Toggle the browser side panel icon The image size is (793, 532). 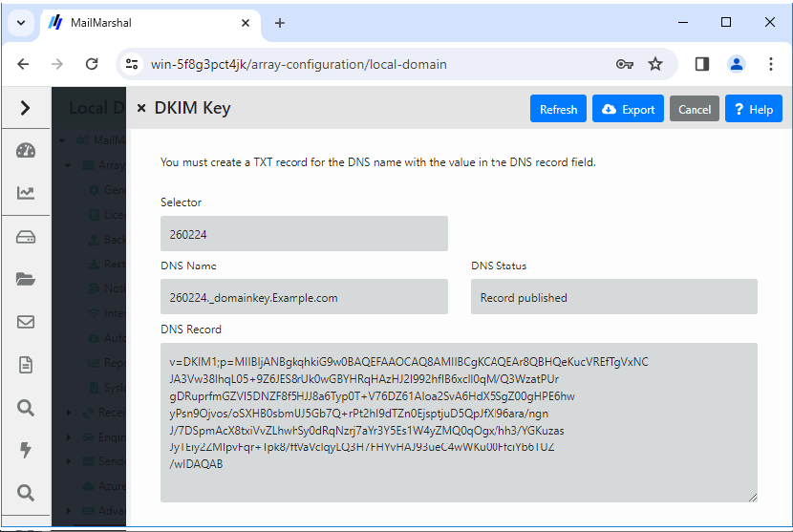pos(702,64)
